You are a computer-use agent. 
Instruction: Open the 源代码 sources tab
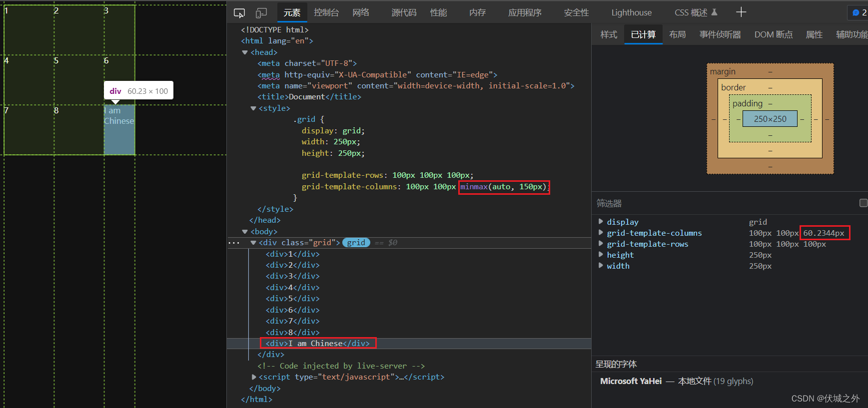pos(404,12)
